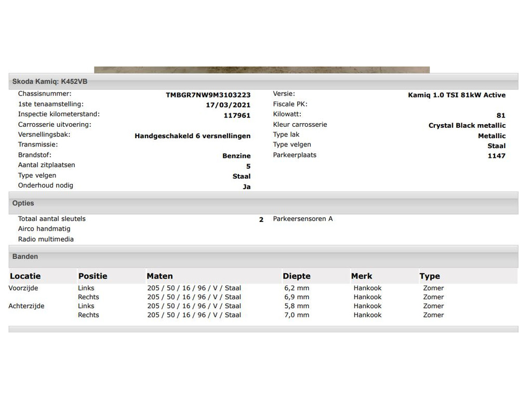Image resolution: width=532 pixels, height=399 pixels.
Task: Click the Achterzijde location cell
Action: click(26, 306)
